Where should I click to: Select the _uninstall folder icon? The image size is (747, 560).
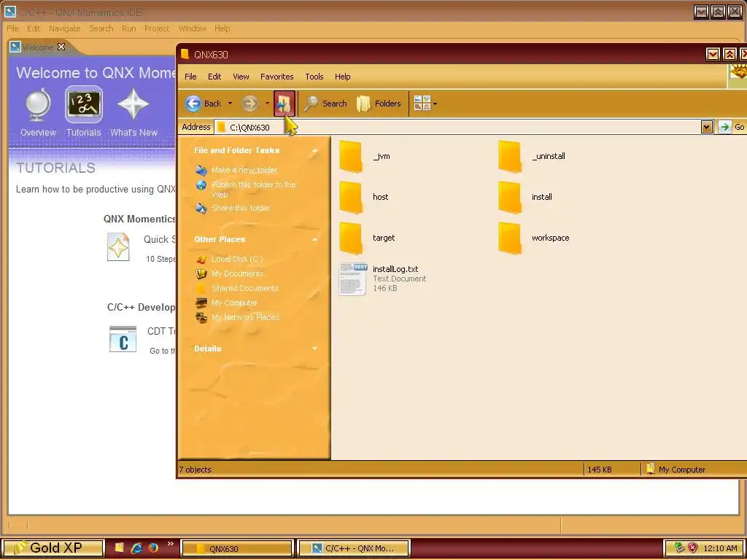coord(510,157)
